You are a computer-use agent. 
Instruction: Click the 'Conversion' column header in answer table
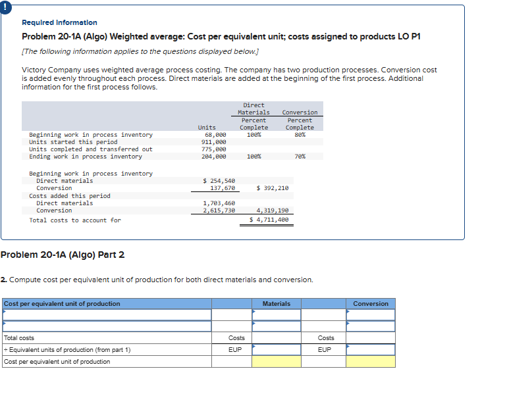[371, 304]
